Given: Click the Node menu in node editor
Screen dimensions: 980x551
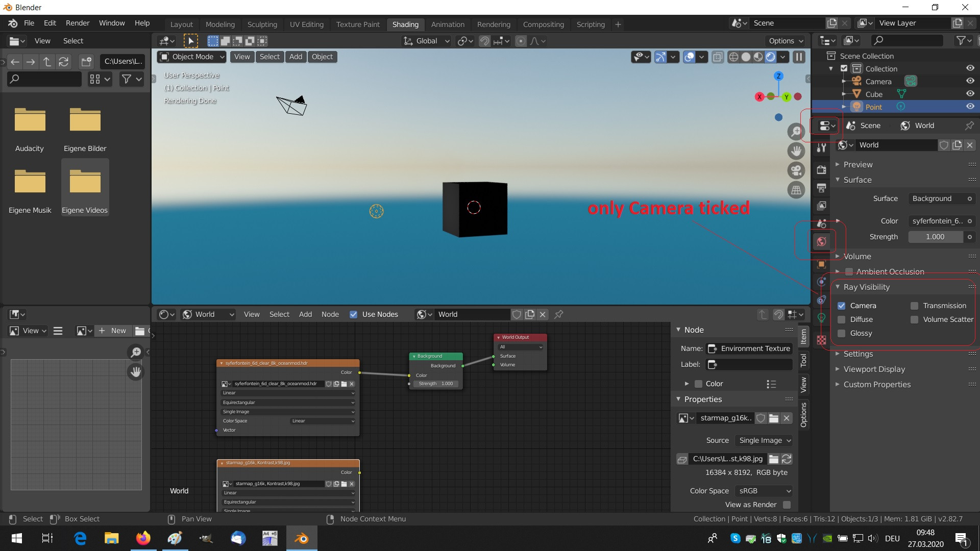Looking at the screenshot, I should click(x=329, y=314).
